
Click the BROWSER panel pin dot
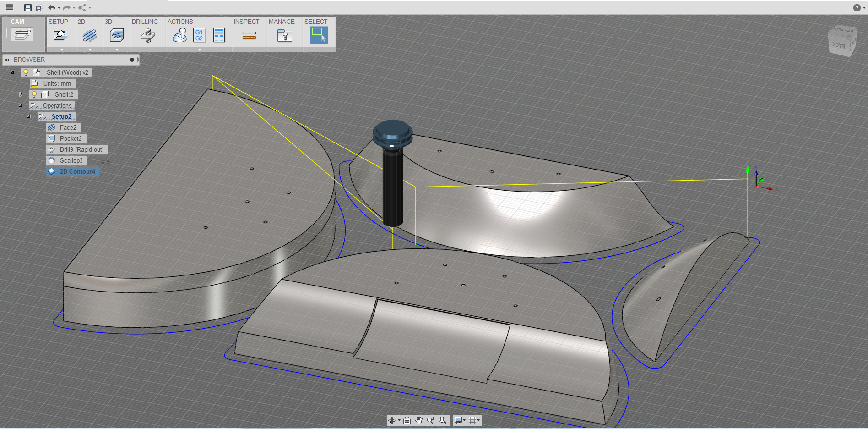click(132, 60)
